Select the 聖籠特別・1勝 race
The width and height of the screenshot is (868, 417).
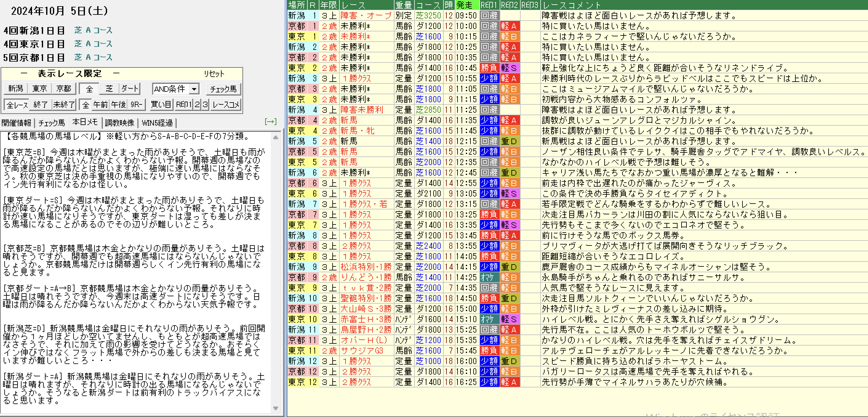point(366,298)
